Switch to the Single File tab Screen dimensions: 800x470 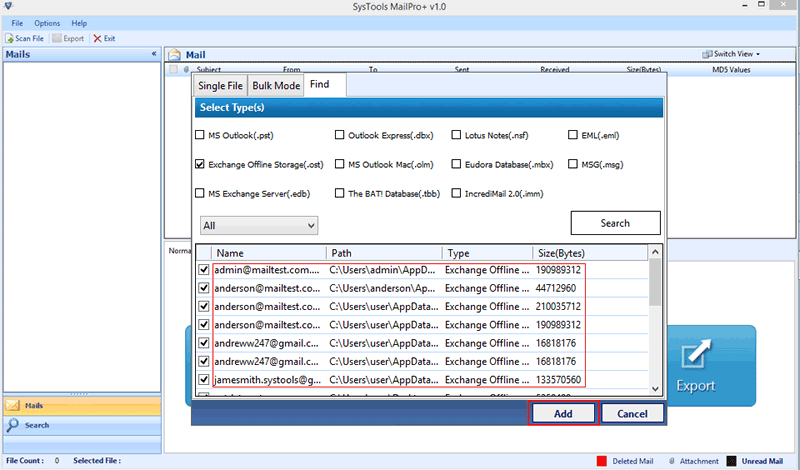(x=220, y=86)
